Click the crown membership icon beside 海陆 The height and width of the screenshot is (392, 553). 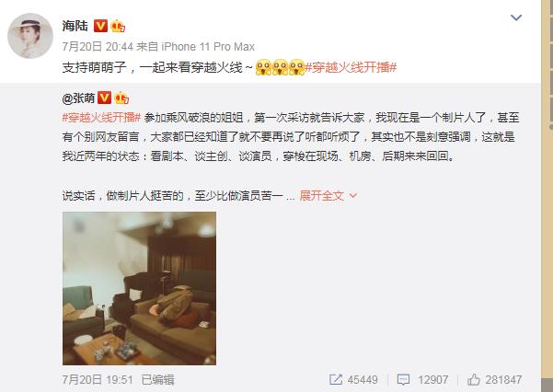pyautogui.click(x=118, y=26)
